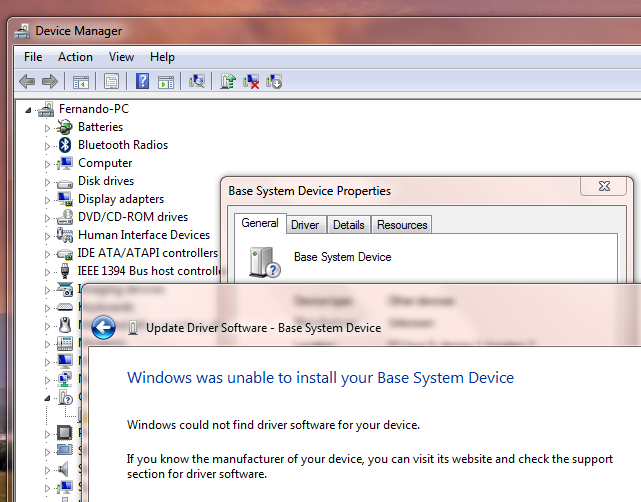Image resolution: width=641 pixels, height=502 pixels.
Task: Click the modem telephone icon in tree
Action: [x=65, y=343]
